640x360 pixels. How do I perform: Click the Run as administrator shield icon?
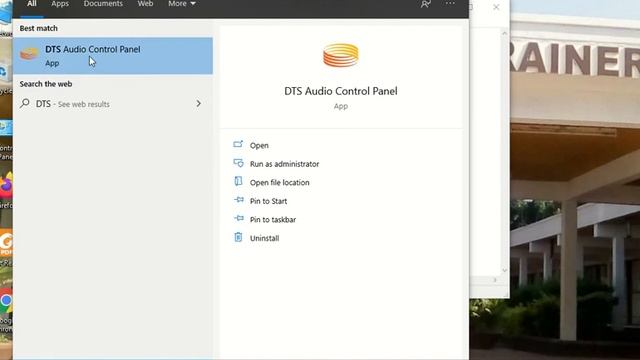238,163
